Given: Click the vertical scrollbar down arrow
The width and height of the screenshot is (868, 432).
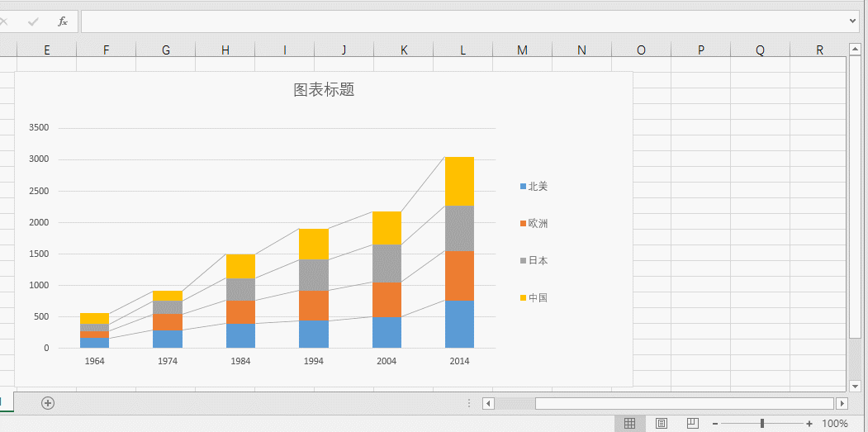Looking at the screenshot, I should [855, 385].
